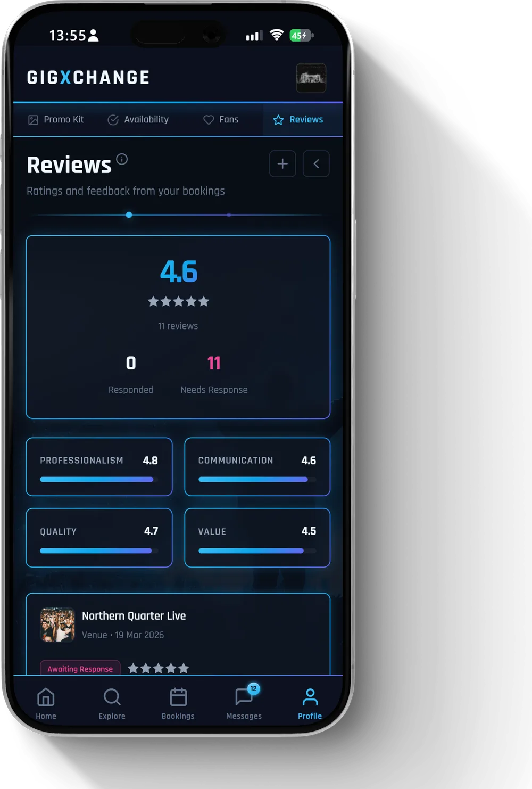Open the Quality 4.7 rating card
The image size is (532, 789).
tap(99, 538)
